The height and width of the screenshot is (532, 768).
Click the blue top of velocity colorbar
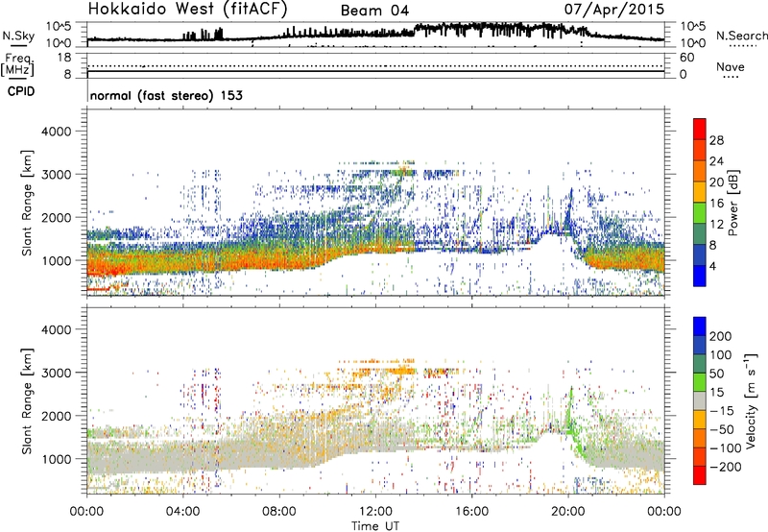(700, 326)
